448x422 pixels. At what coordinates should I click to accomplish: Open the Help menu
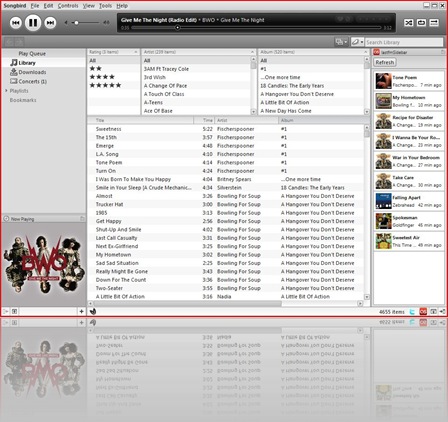pyautogui.click(x=122, y=6)
